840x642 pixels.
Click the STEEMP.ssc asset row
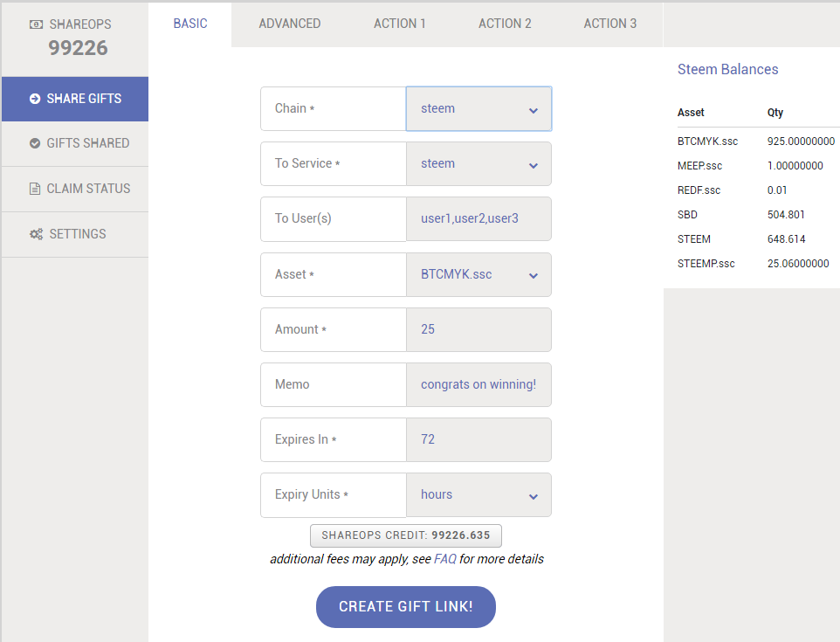pos(759,264)
